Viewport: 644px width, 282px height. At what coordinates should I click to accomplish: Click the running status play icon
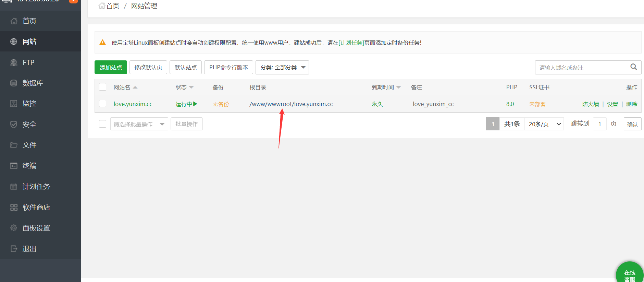(195, 104)
